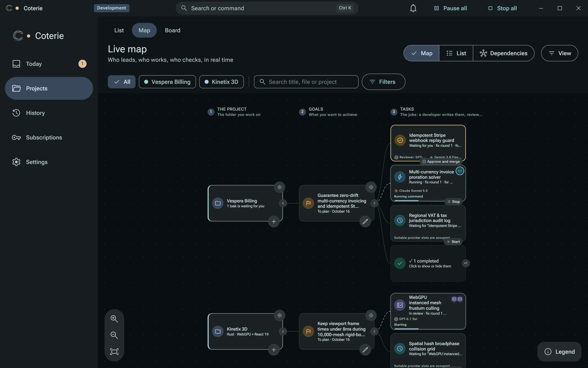Toggle the All project filter
This screenshot has width=588, height=368.
pos(122,82)
